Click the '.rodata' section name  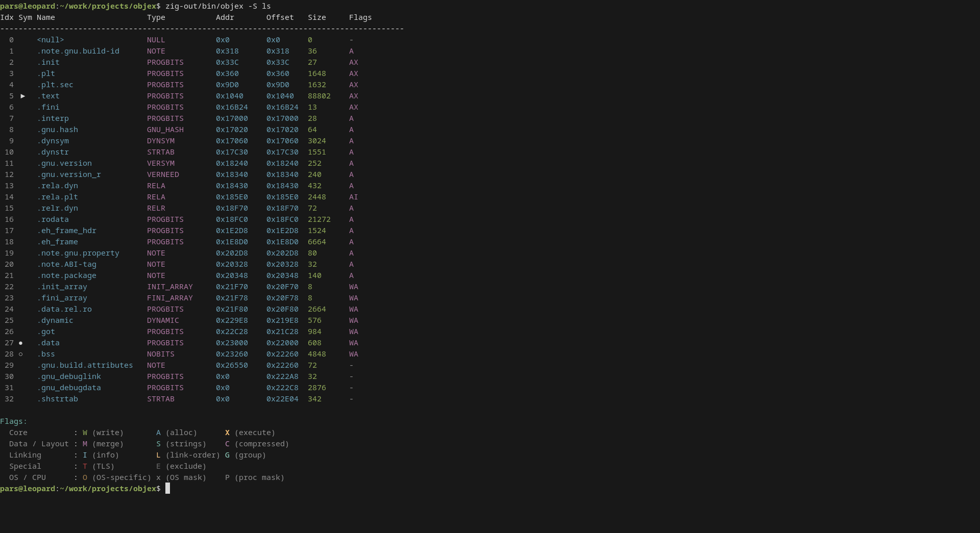(x=53, y=219)
